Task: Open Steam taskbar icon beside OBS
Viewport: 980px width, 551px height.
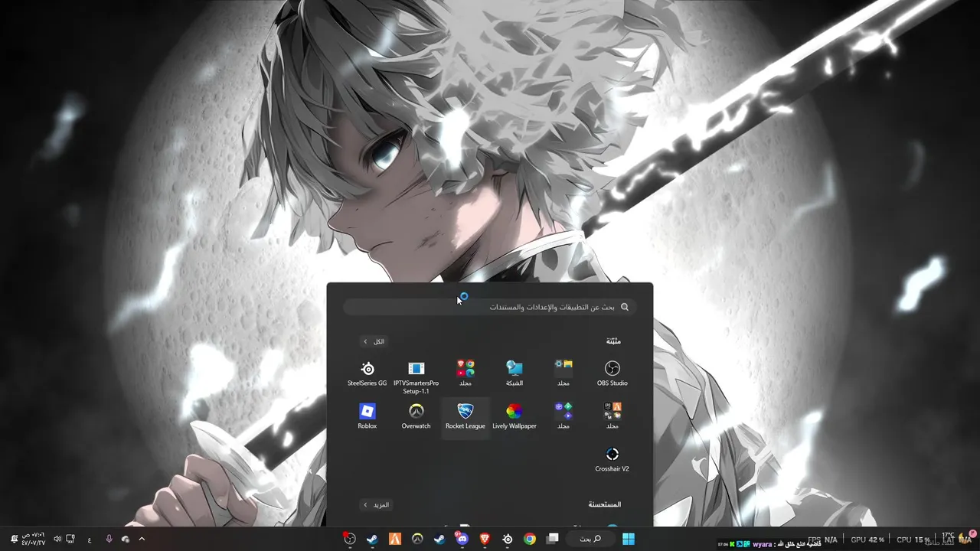Action: [x=373, y=539]
